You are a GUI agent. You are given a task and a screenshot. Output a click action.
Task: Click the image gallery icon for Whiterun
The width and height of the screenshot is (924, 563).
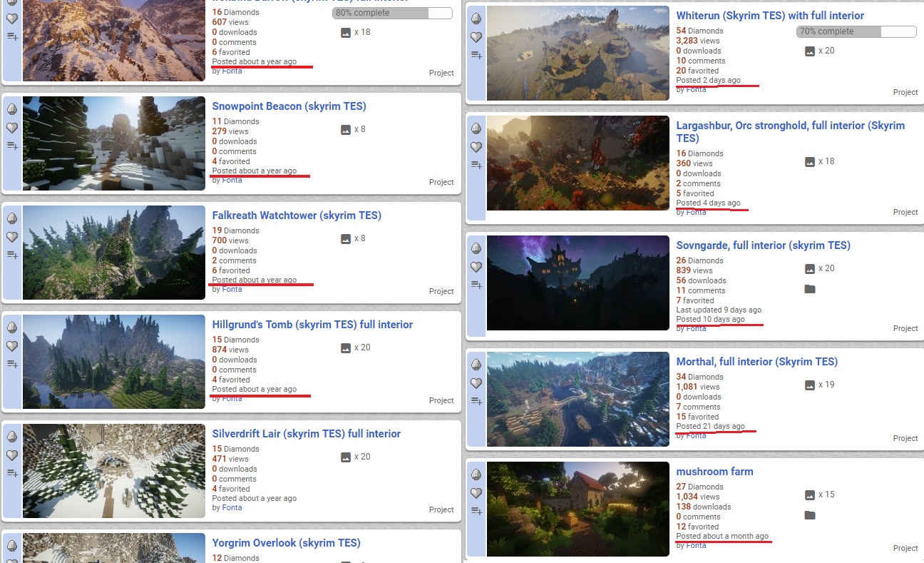[810, 51]
